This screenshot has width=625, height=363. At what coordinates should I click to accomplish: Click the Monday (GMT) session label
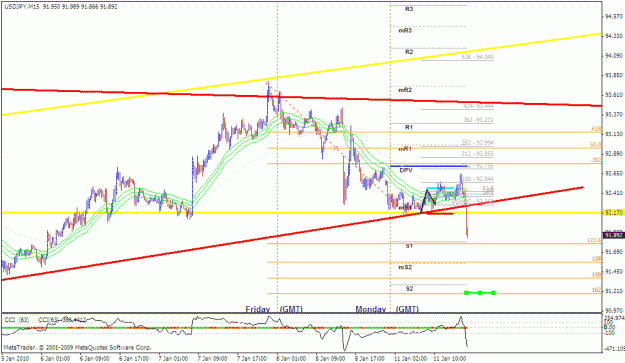point(387,309)
